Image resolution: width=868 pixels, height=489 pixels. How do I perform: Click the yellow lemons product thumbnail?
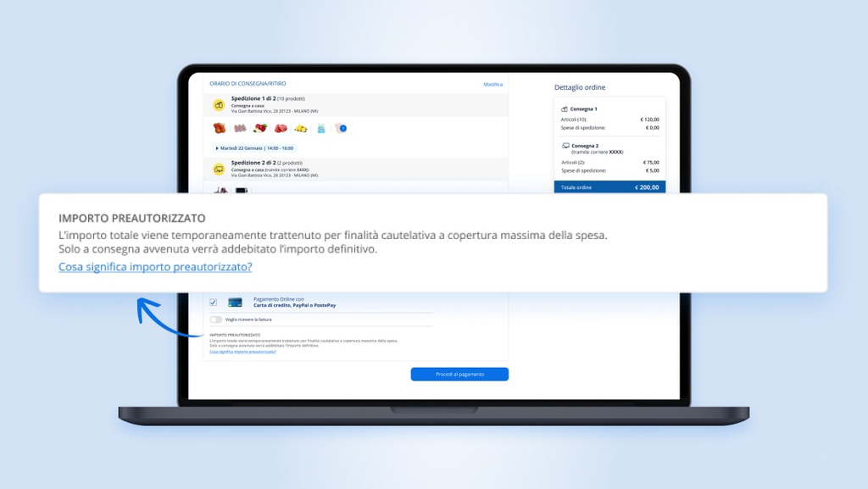pyautogui.click(x=300, y=128)
